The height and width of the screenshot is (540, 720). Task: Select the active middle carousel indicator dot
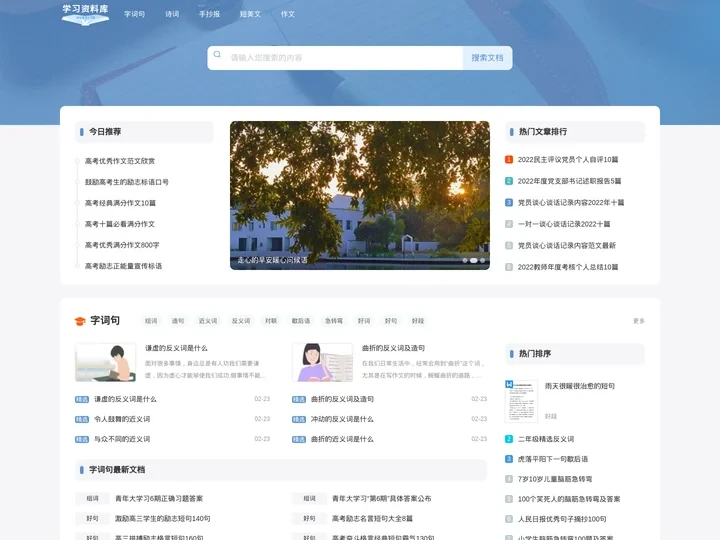[473, 260]
